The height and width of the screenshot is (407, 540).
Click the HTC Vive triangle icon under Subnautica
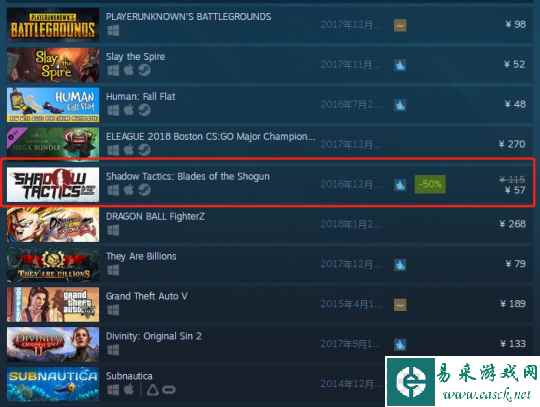153,390
